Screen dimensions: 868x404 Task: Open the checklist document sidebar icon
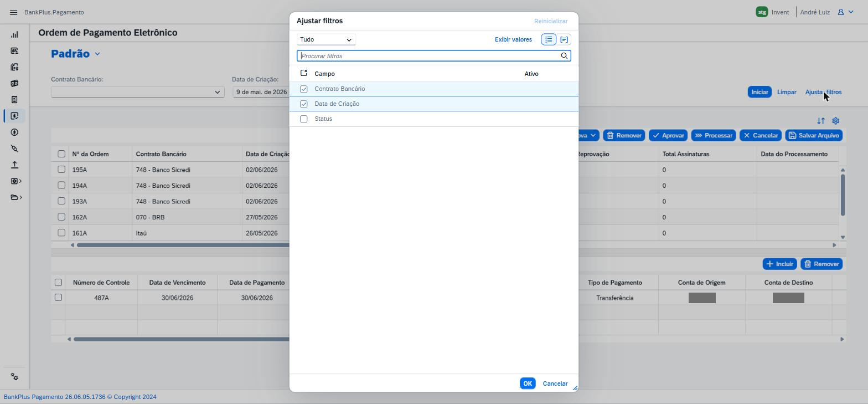pyautogui.click(x=14, y=100)
